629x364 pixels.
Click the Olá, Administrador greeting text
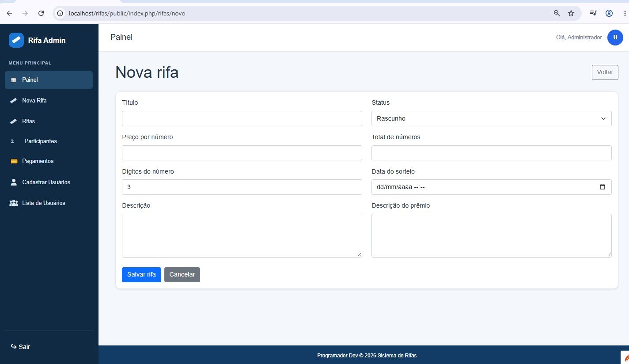(x=579, y=38)
